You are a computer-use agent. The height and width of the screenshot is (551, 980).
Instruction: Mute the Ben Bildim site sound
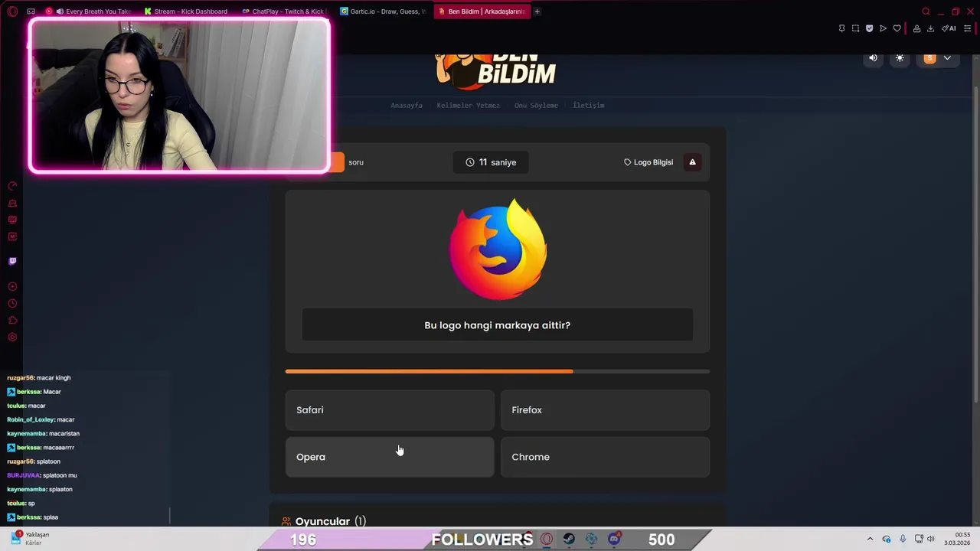(x=873, y=58)
